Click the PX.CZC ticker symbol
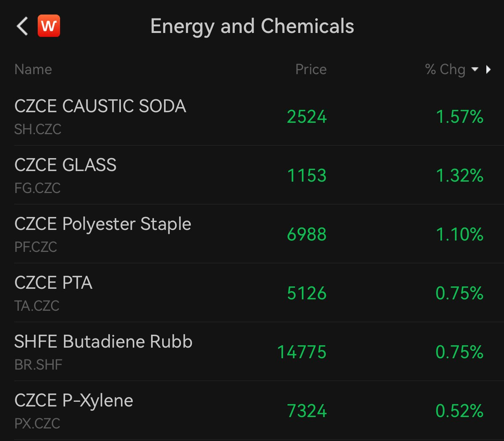Viewport: 504px width, 441px height. pos(37,424)
